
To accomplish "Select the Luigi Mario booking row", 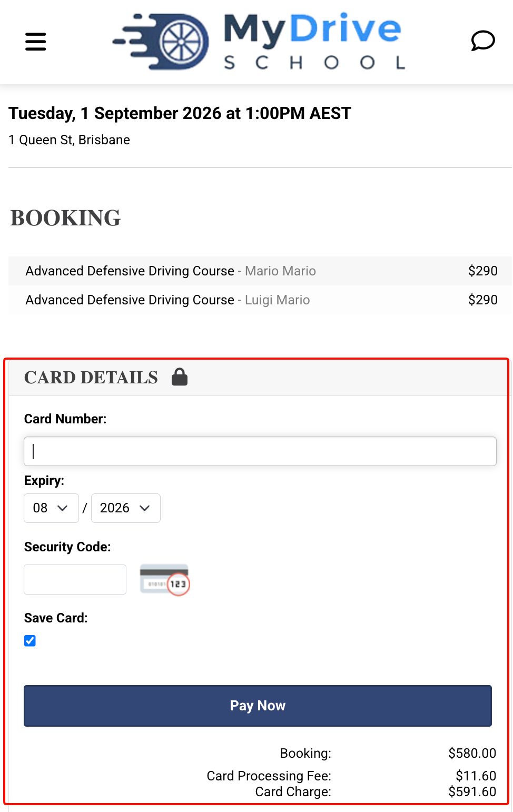I will [x=260, y=300].
